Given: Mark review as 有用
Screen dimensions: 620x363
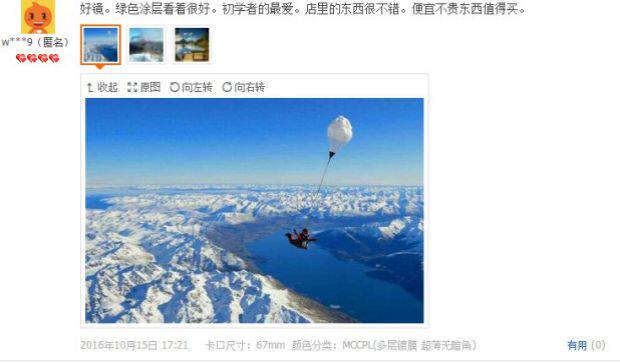Looking at the screenshot, I should 577,345.
